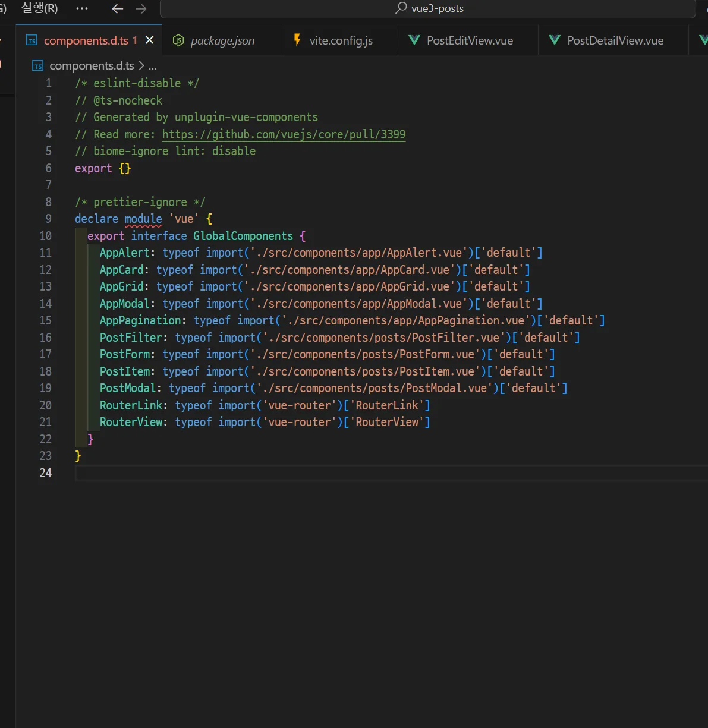Image resolution: width=708 pixels, height=728 pixels.
Task: Click the RouterLink property name
Action: pyautogui.click(x=131, y=405)
